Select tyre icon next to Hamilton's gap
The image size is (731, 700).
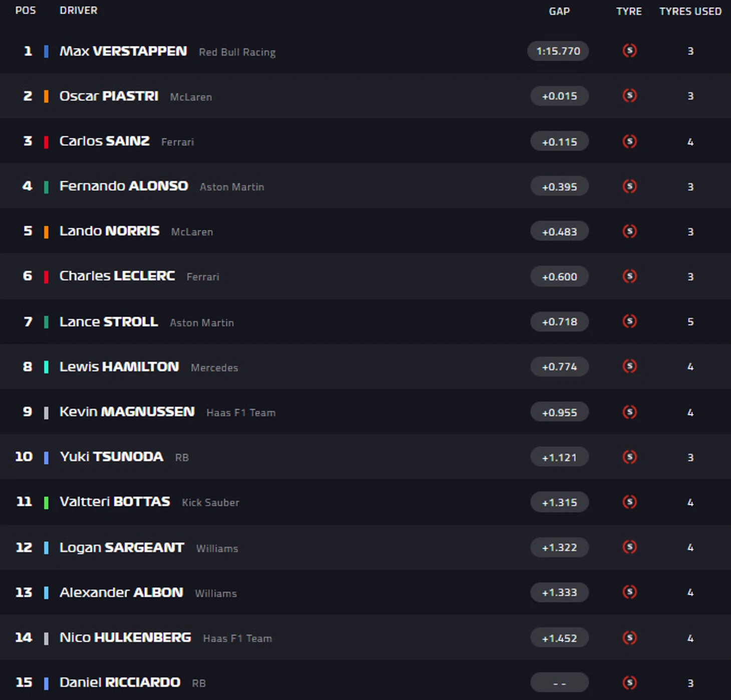click(x=629, y=366)
